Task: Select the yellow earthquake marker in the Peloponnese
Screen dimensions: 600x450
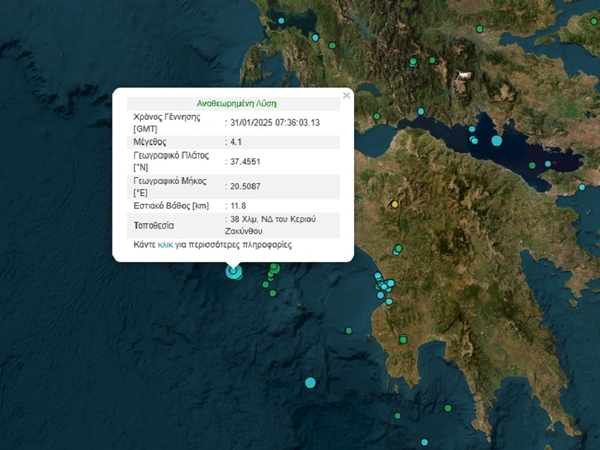Action: (395, 205)
